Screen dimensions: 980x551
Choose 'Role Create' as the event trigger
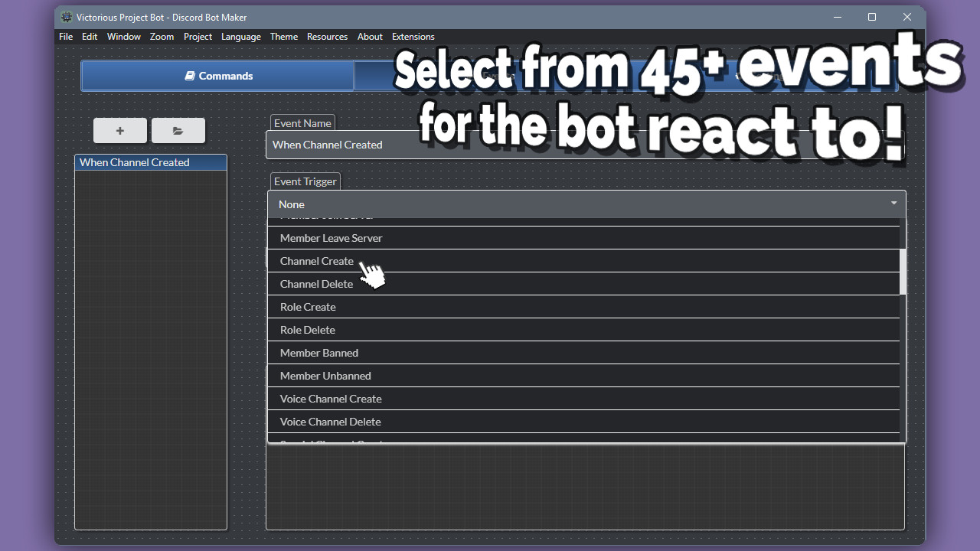tap(308, 307)
